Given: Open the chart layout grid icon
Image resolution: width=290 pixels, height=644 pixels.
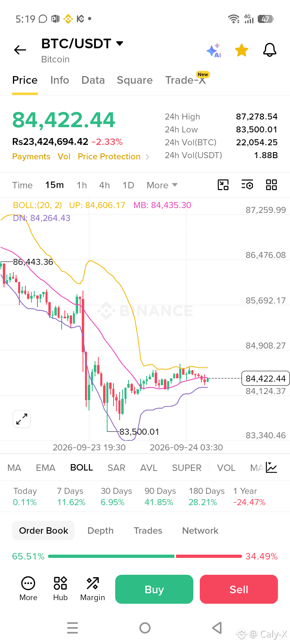Looking at the screenshot, I should [x=271, y=185].
